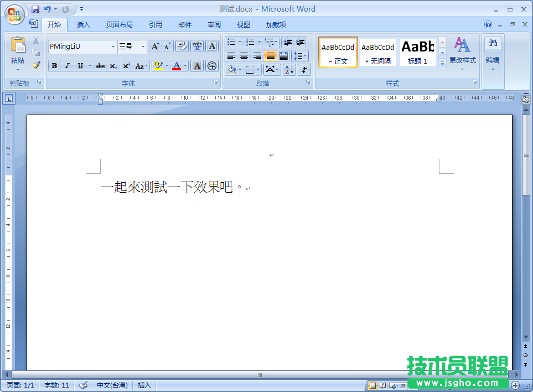
Task: Open the phonetic guide (拼音指南) icon
Action: tap(196, 47)
